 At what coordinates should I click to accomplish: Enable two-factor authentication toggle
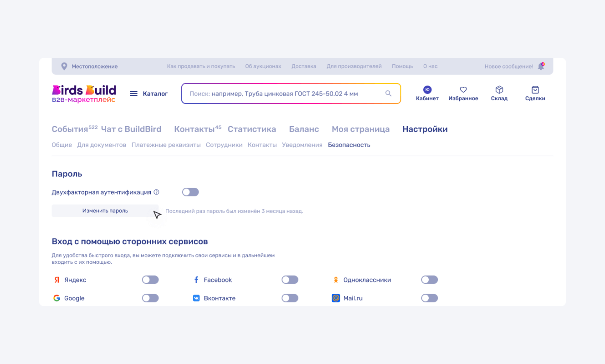point(190,192)
